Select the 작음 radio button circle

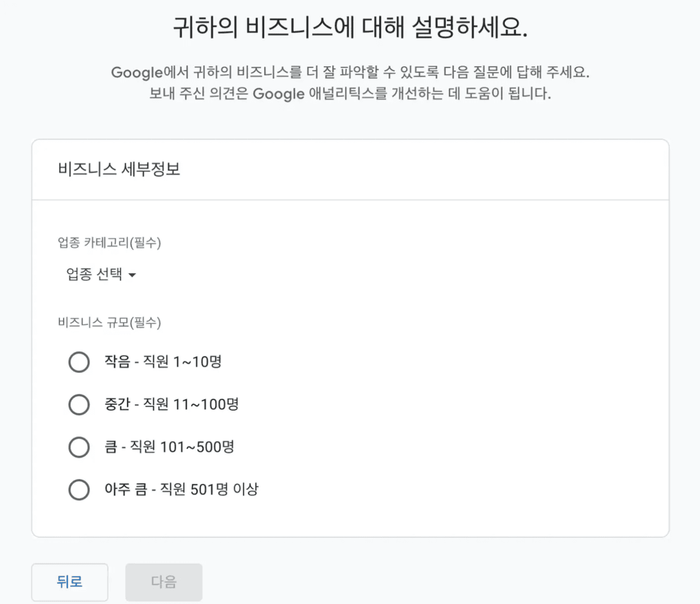(x=79, y=362)
